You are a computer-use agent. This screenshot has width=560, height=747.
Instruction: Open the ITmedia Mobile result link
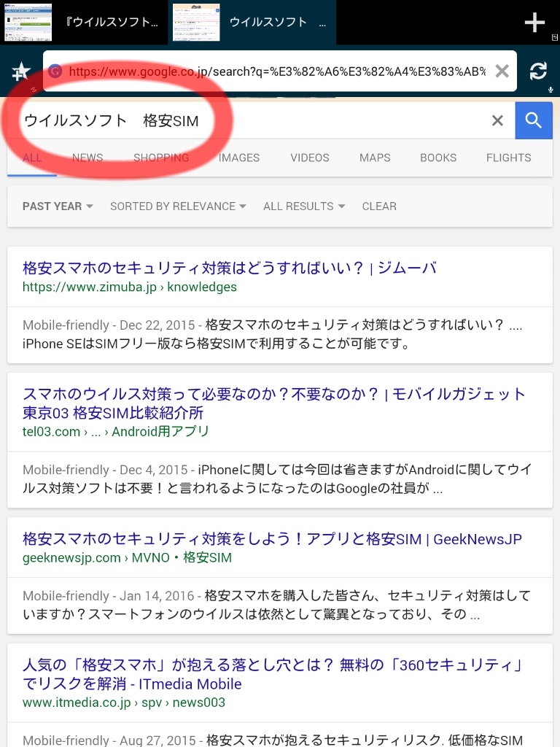pyautogui.click(x=273, y=674)
